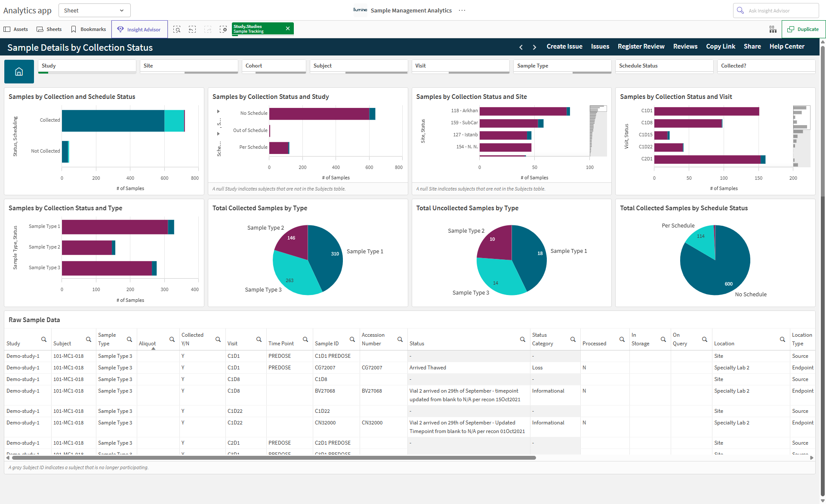Screen dimensions: 826x504
Task: Search the Aliquot column
Action: pos(172,339)
